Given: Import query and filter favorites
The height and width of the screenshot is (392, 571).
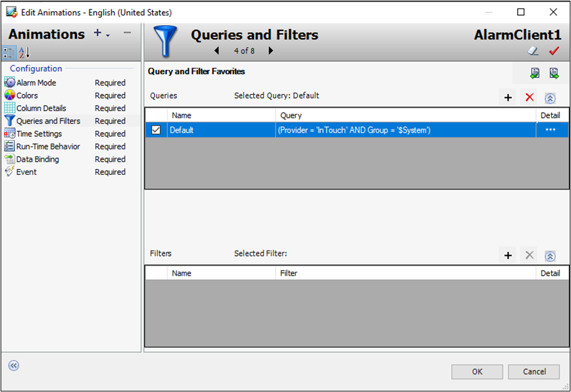Looking at the screenshot, I should tap(535, 73).
